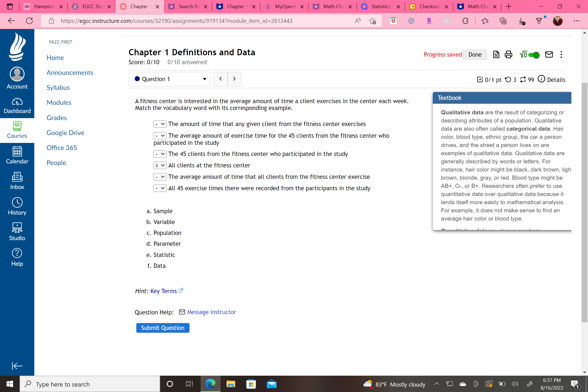Print the assignment using the printer icon
The image size is (588, 392).
click(x=508, y=54)
